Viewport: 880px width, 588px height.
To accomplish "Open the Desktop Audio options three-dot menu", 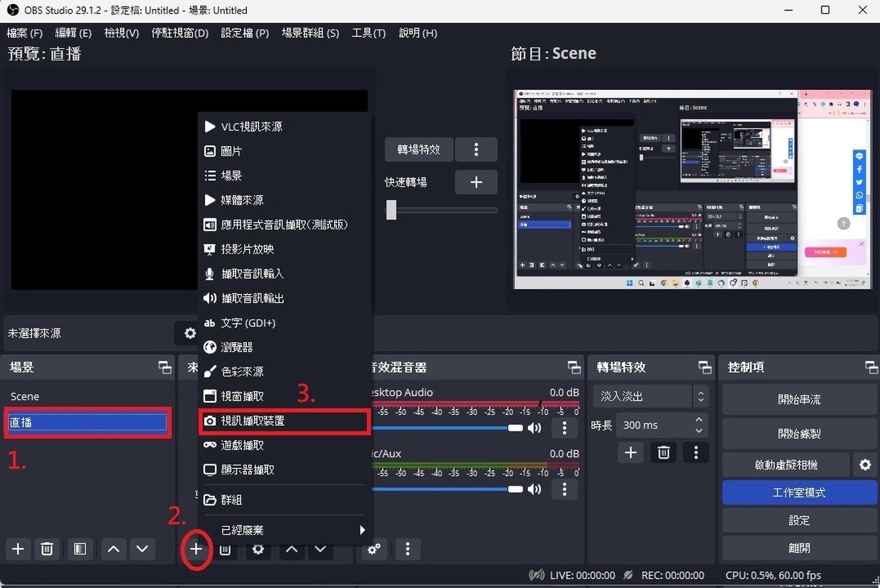I will (x=564, y=428).
